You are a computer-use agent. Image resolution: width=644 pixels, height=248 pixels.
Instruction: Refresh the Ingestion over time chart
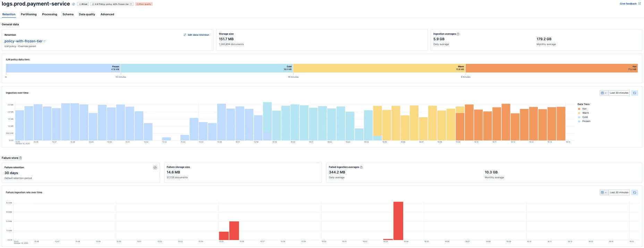[634, 93]
